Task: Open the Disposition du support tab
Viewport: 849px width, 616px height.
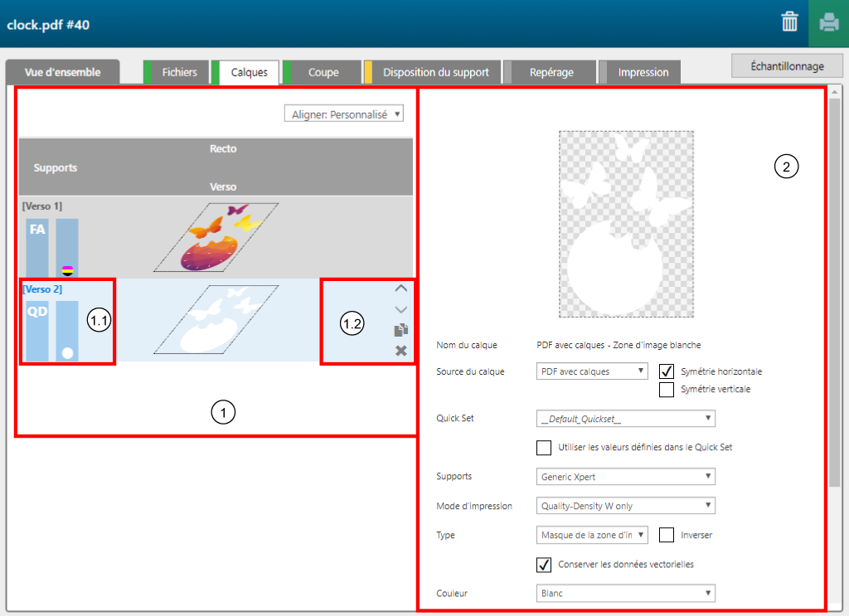Action: 435,72
